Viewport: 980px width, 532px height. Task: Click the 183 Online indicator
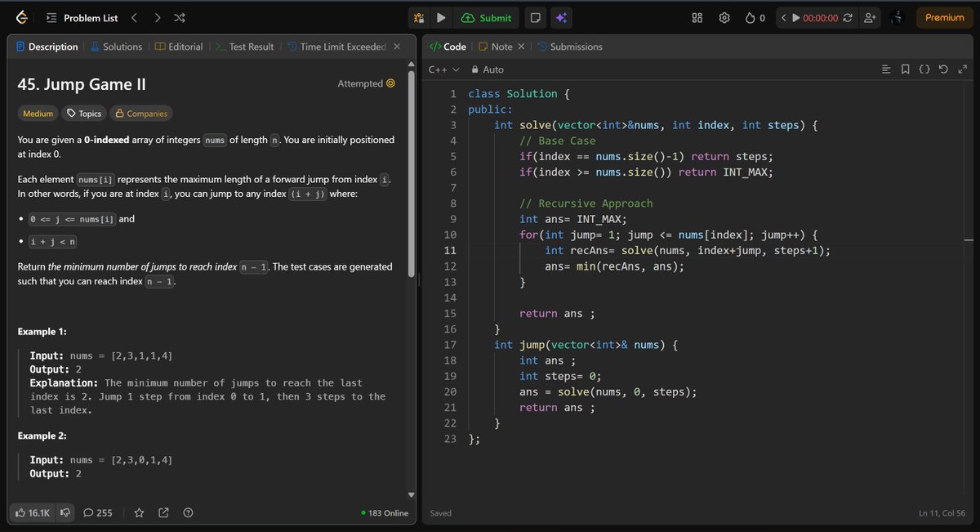[385, 513]
